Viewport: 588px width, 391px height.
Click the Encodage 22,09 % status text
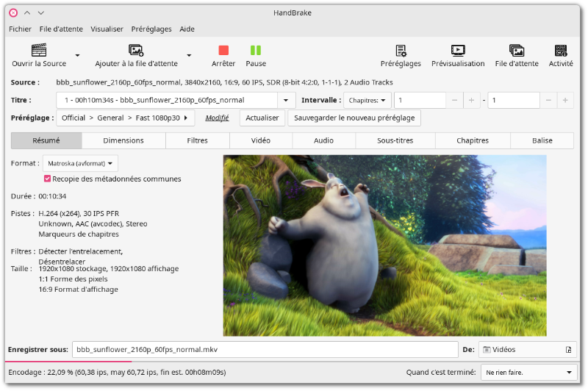click(117, 372)
